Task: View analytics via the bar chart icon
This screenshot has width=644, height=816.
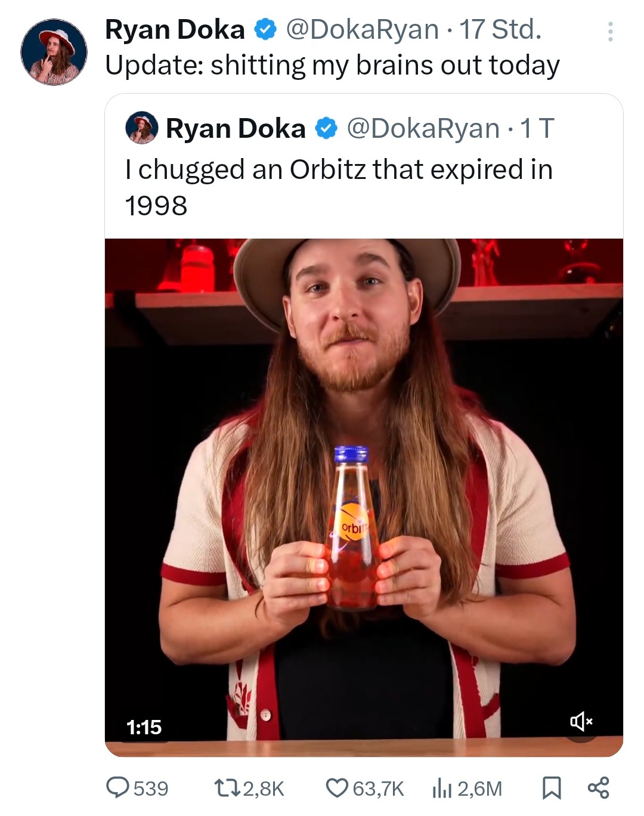Action: click(441, 788)
